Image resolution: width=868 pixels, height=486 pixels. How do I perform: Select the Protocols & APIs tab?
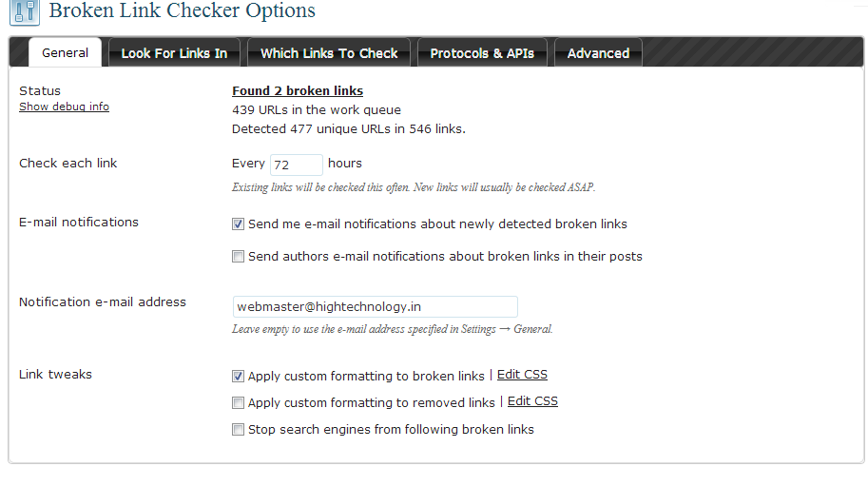point(482,53)
